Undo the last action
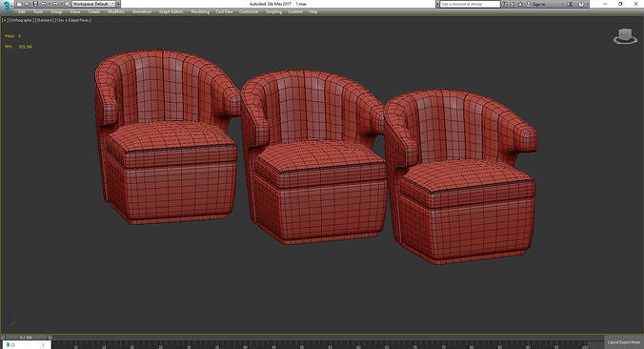The height and width of the screenshot is (349, 644). 43,4
